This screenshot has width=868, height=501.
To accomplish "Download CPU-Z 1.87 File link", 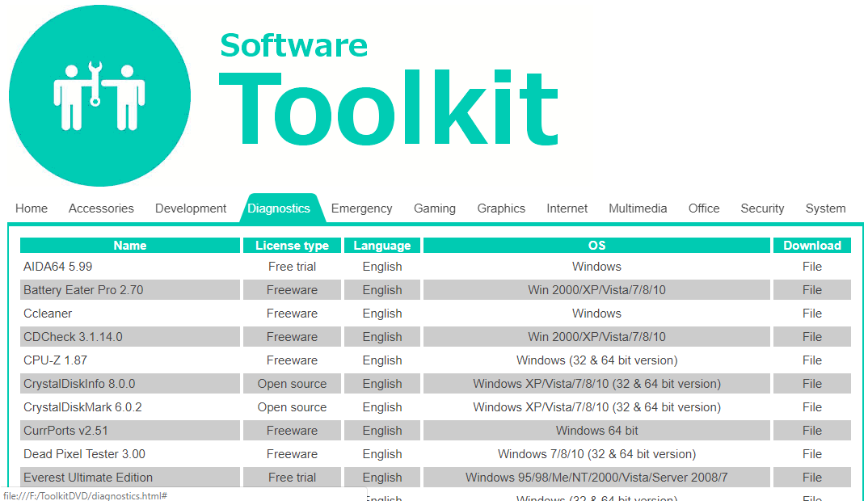I will [812, 360].
